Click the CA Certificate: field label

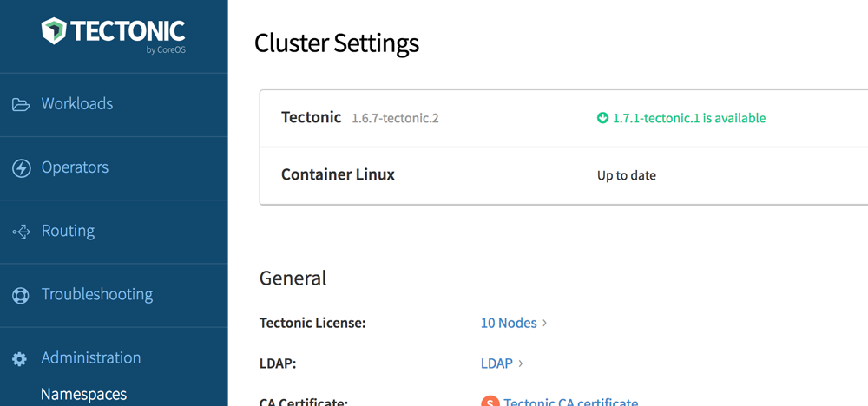[x=304, y=403]
